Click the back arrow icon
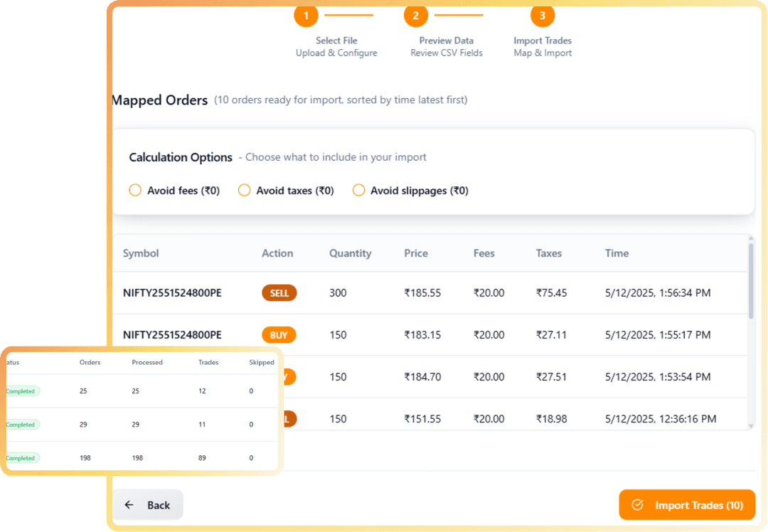The image size is (768, 532). 129,504
